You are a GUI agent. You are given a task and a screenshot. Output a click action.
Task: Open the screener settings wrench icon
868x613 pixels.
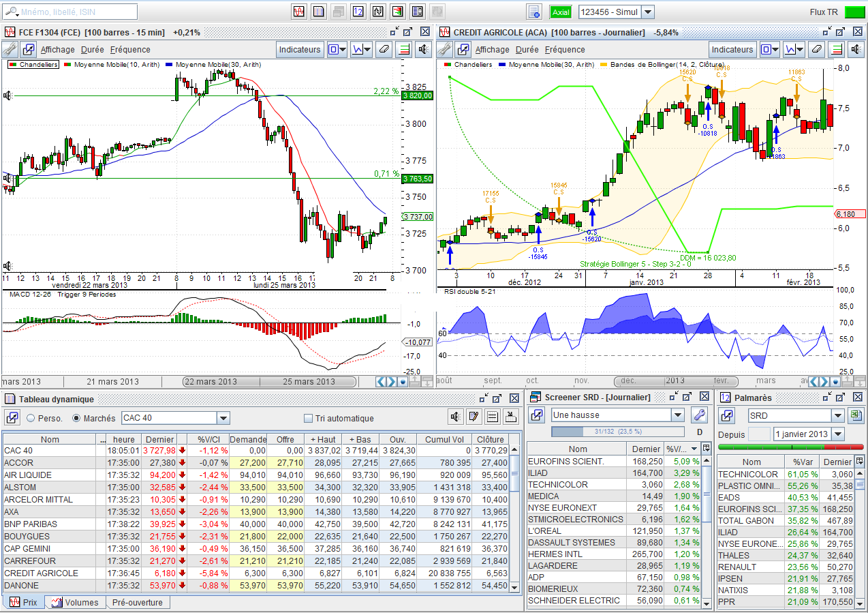click(699, 415)
